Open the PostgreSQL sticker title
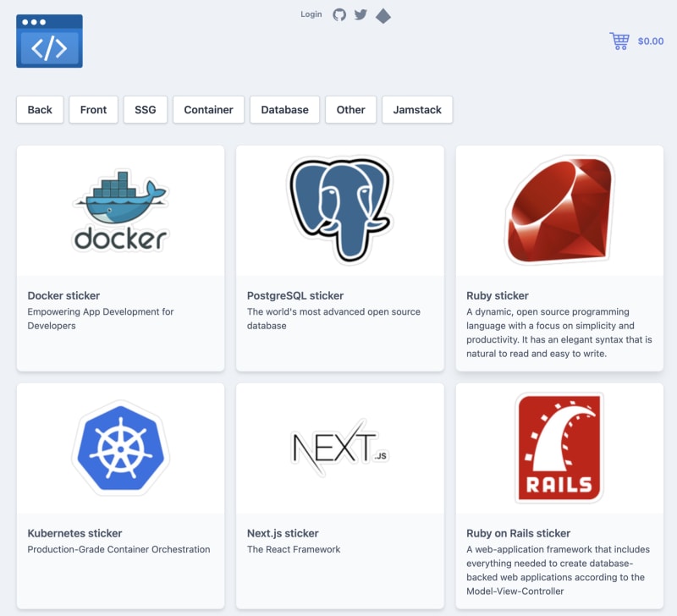This screenshot has width=677, height=616. click(295, 295)
